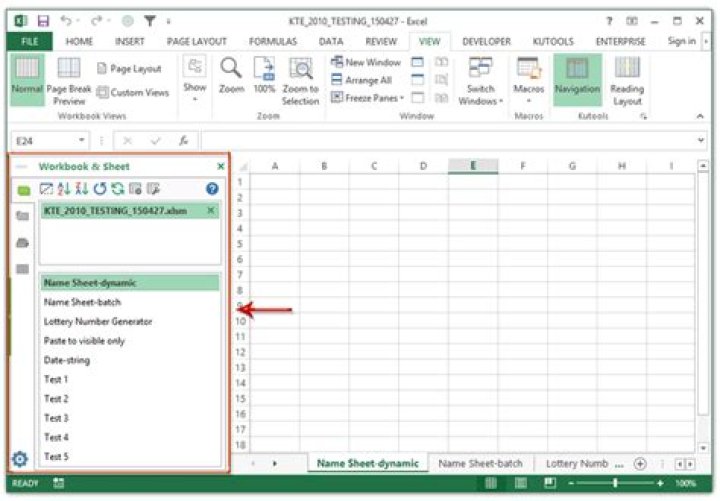The height and width of the screenshot is (501, 720).
Task: Expand the Name Box dropdown arrow
Action: (81, 141)
